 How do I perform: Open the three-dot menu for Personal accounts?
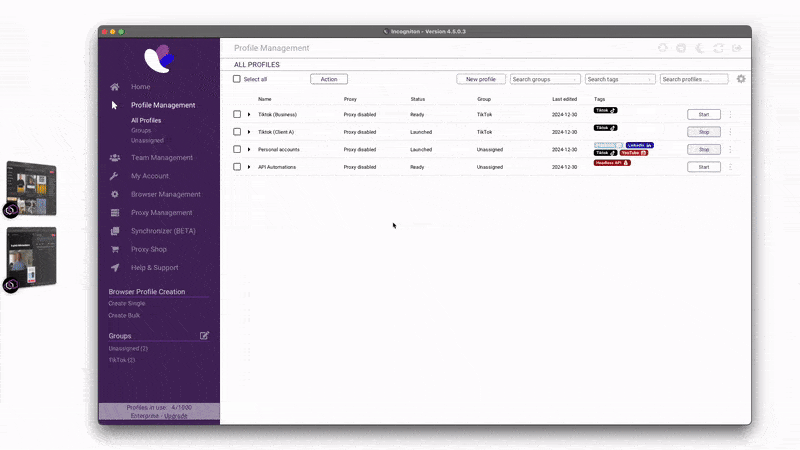click(x=730, y=149)
